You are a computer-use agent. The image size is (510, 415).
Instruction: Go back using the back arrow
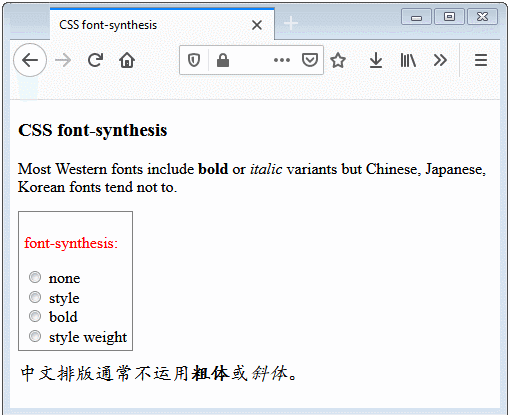click(x=30, y=60)
